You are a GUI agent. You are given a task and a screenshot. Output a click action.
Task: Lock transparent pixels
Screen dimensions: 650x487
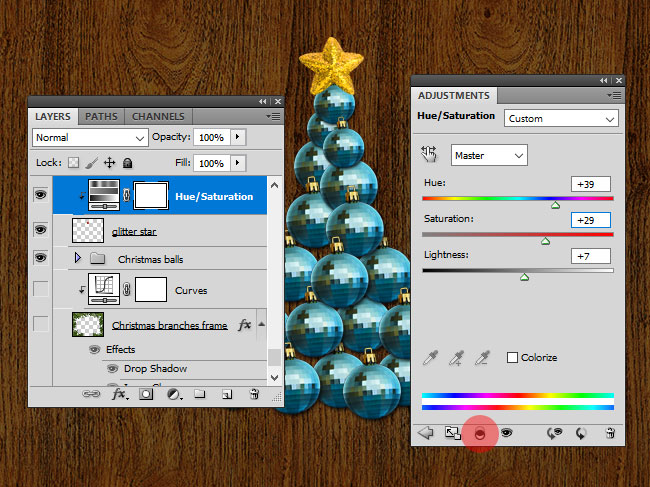click(73, 162)
